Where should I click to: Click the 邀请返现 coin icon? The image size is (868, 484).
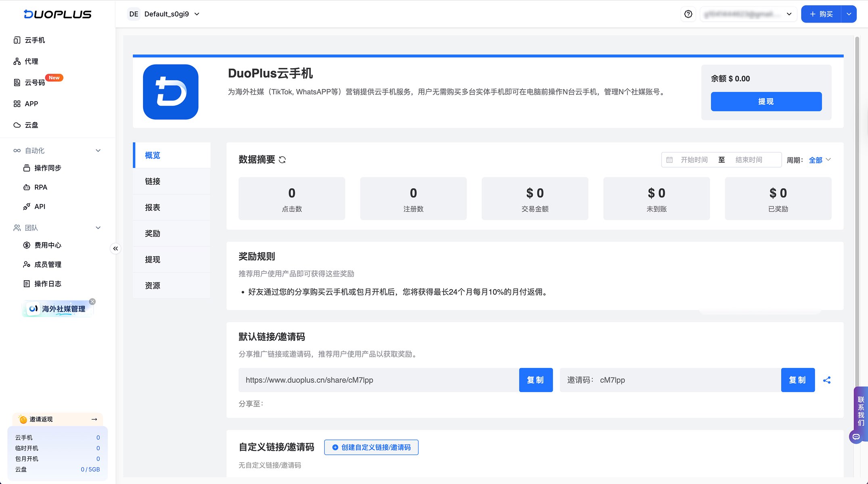coord(23,419)
